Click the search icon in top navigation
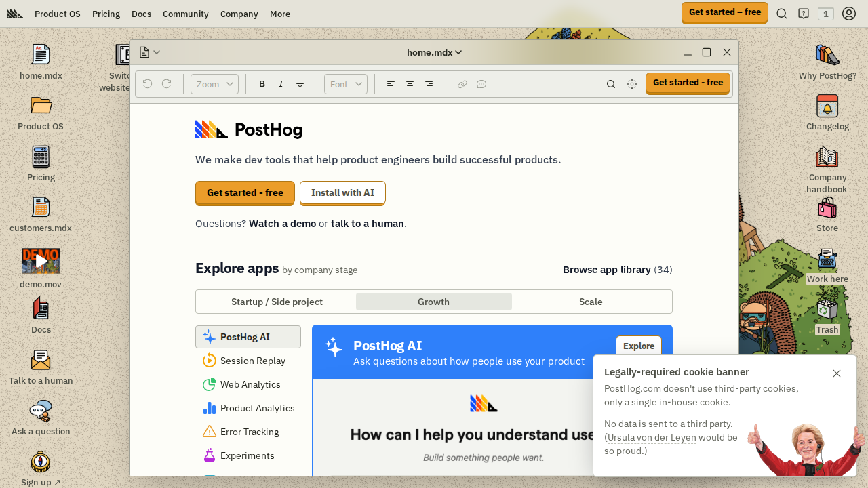The image size is (868, 488). pos(782,14)
